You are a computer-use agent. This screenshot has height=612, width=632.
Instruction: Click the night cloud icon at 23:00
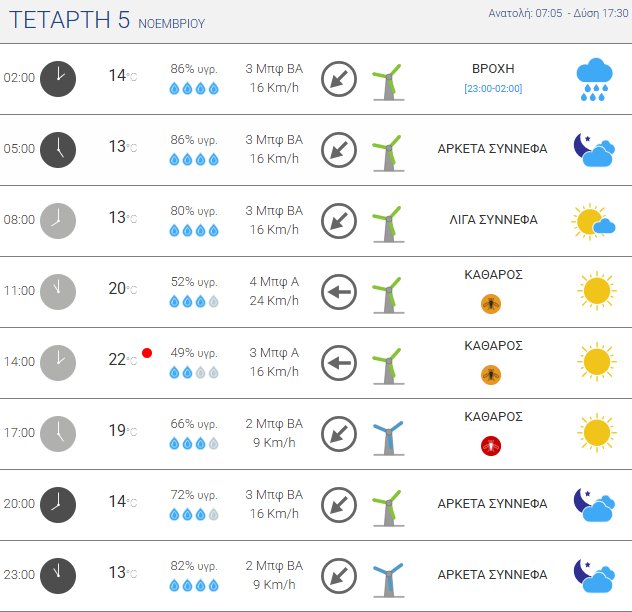[594, 575]
